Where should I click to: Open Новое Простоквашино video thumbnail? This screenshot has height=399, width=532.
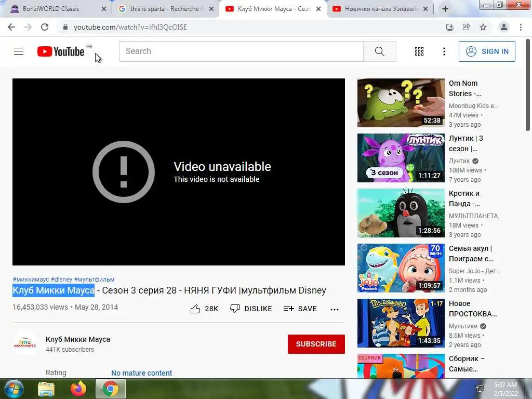point(401,323)
